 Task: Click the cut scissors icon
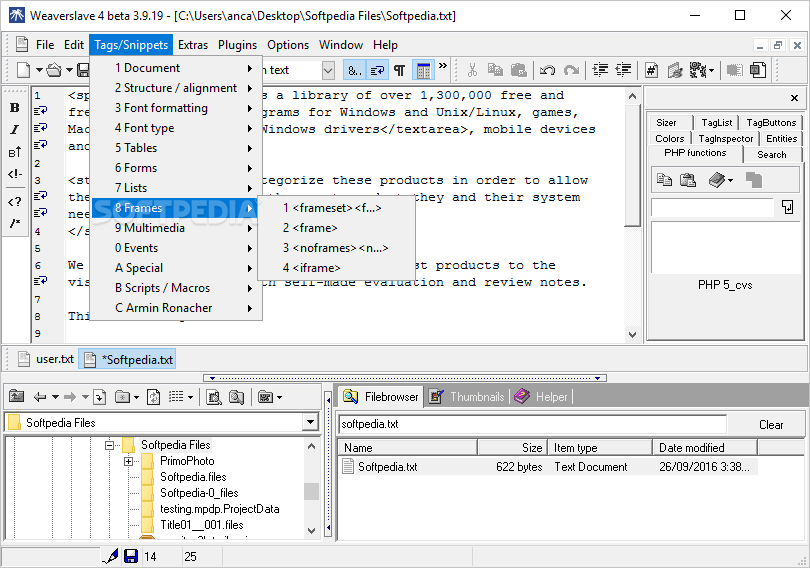[x=472, y=70]
